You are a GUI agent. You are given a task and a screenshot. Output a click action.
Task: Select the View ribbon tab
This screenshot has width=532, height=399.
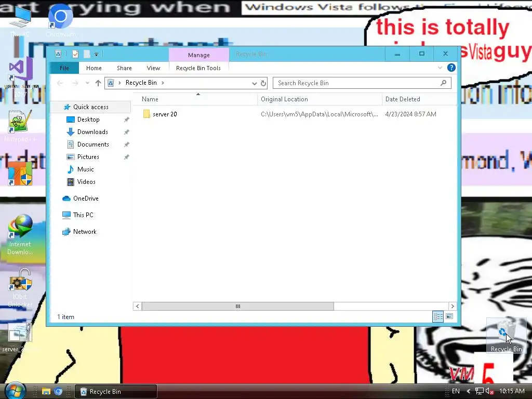[x=153, y=68]
